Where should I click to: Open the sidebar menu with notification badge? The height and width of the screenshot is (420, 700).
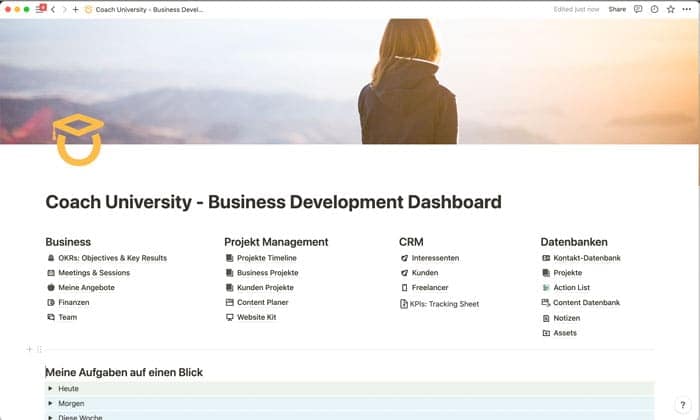pos(41,9)
